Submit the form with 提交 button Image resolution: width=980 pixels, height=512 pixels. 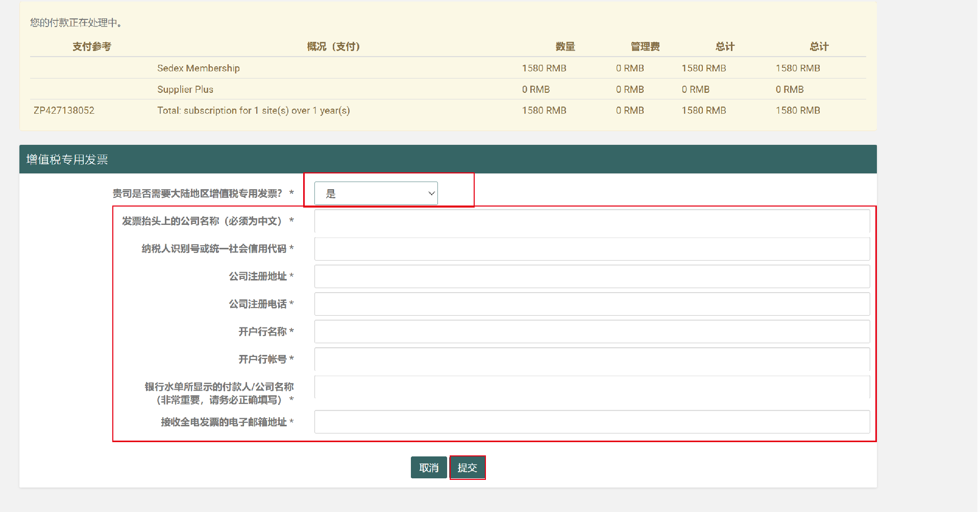click(468, 468)
